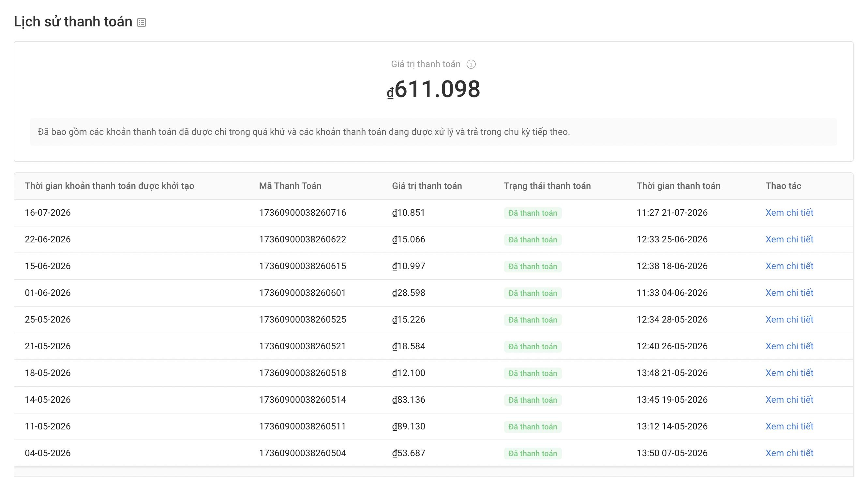Open Xem chi tiết for payment ₫83.136
Image resolution: width=868 pixels, height=477 pixels.
tap(789, 399)
